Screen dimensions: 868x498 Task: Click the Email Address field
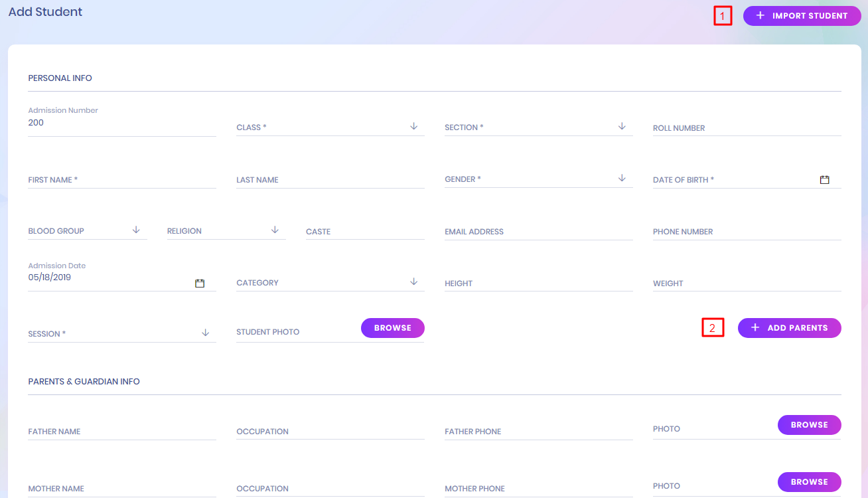tap(538, 232)
